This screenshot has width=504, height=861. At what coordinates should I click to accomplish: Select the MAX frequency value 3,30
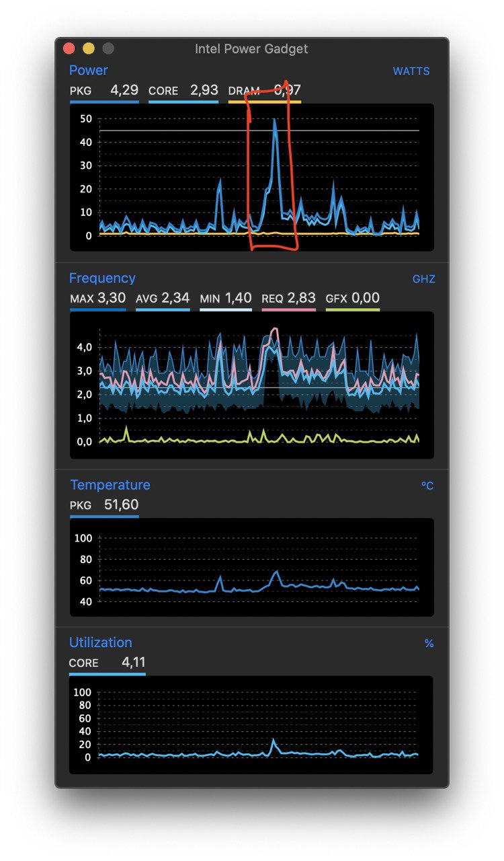(112, 298)
